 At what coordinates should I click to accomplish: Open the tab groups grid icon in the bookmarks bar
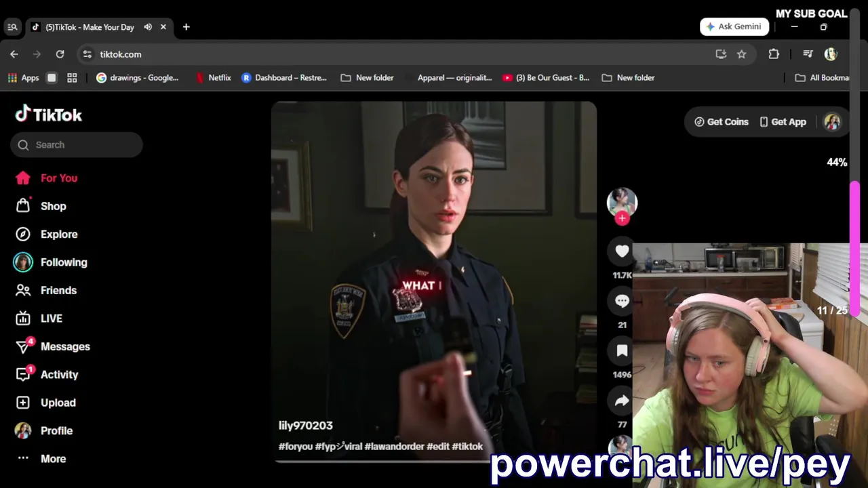72,78
